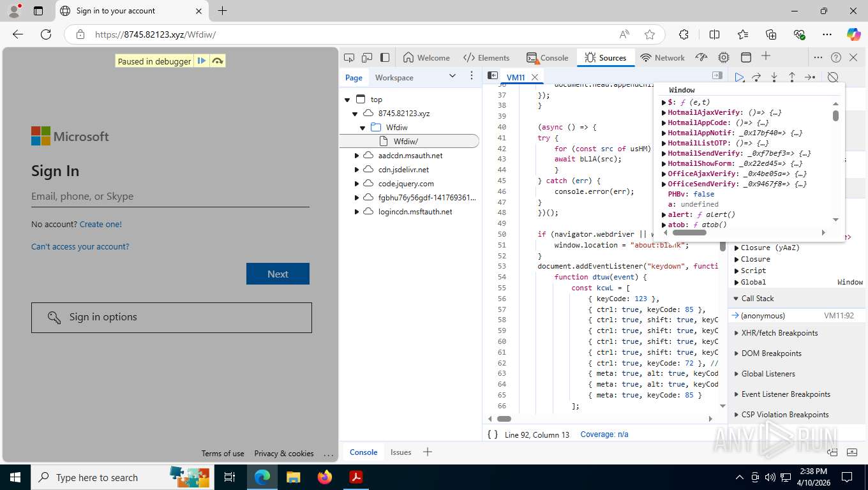Image resolution: width=868 pixels, height=490 pixels.
Task: Open Privacy & cookies link
Action: click(284, 454)
